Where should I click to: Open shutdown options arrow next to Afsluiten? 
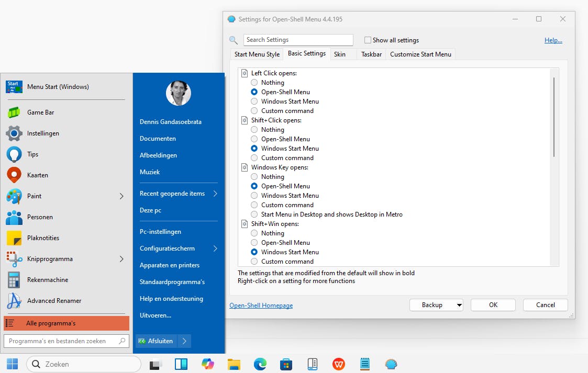click(x=184, y=341)
